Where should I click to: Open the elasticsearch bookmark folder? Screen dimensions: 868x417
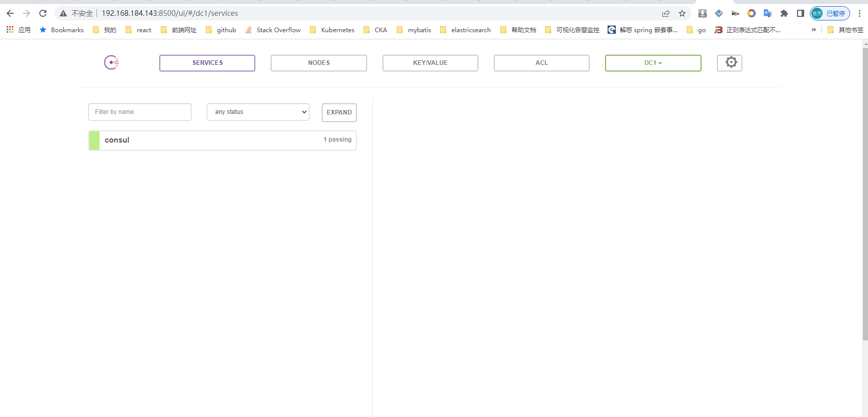coord(465,30)
